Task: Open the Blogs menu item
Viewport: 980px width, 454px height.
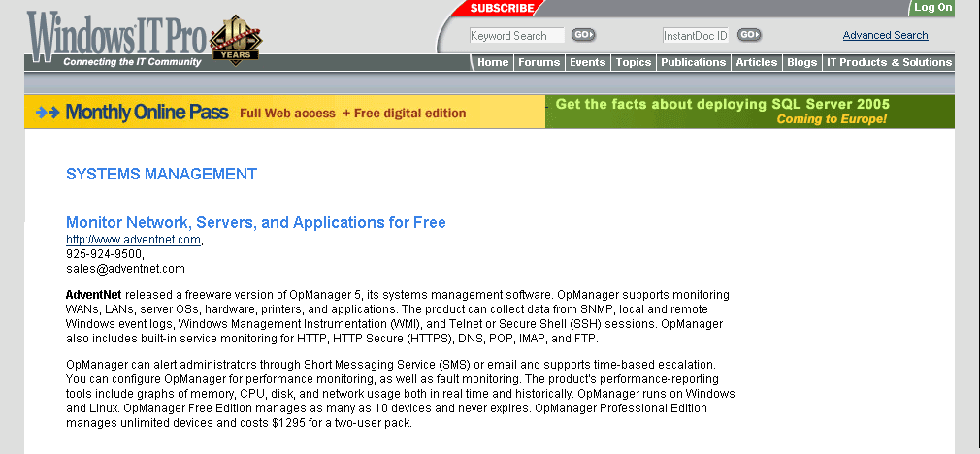Action: (801, 62)
